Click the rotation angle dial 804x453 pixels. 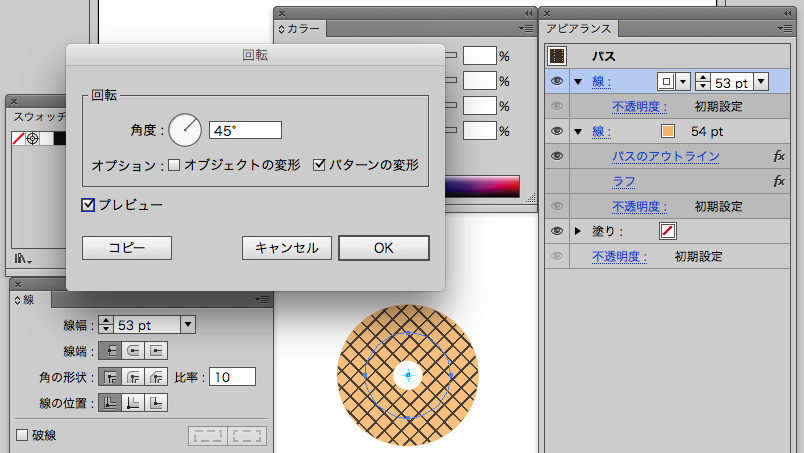point(185,130)
